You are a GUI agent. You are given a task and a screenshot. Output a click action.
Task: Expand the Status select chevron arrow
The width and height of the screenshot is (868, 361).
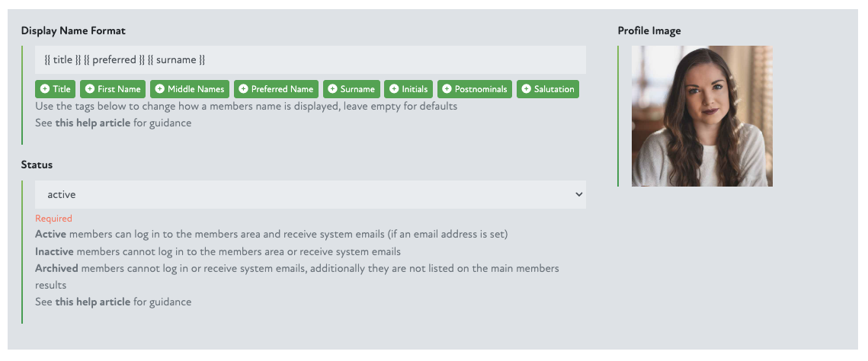(x=577, y=195)
